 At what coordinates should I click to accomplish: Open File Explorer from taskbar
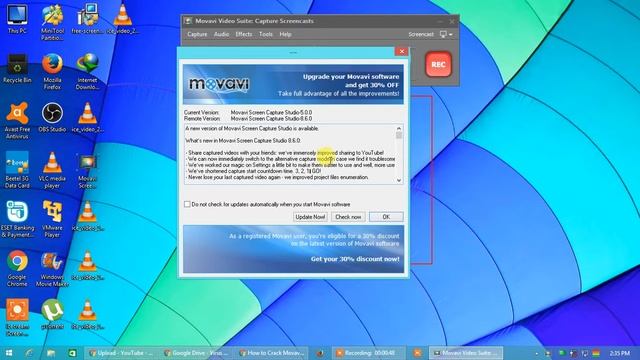click(51, 353)
